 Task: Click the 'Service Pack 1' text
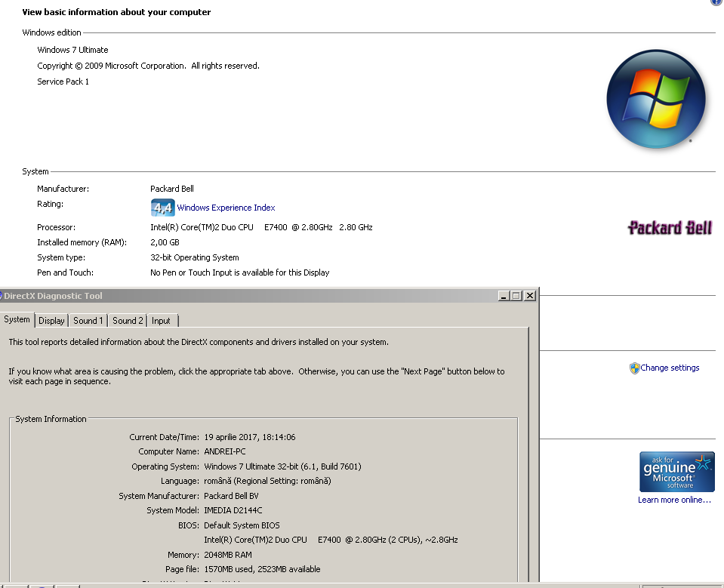coord(63,82)
